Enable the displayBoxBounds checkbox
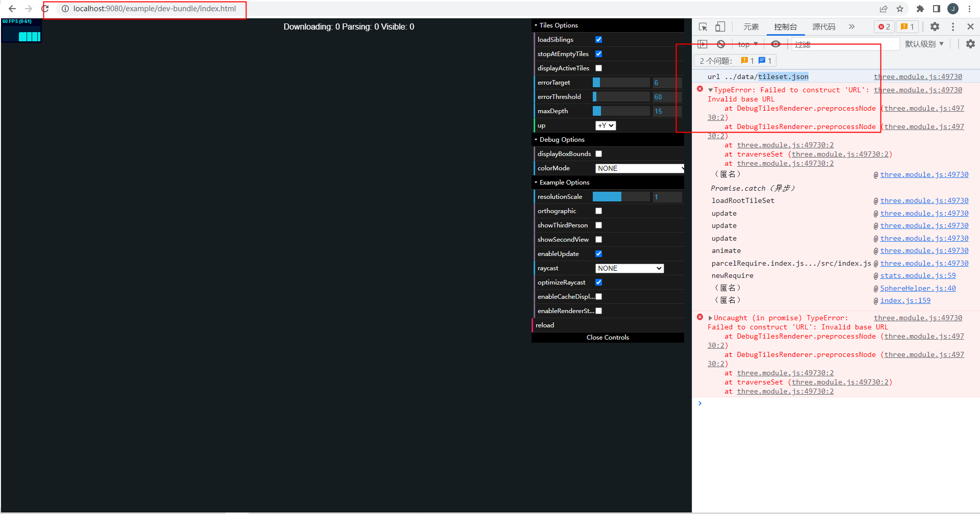Image resolution: width=980 pixels, height=514 pixels. [598, 153]
